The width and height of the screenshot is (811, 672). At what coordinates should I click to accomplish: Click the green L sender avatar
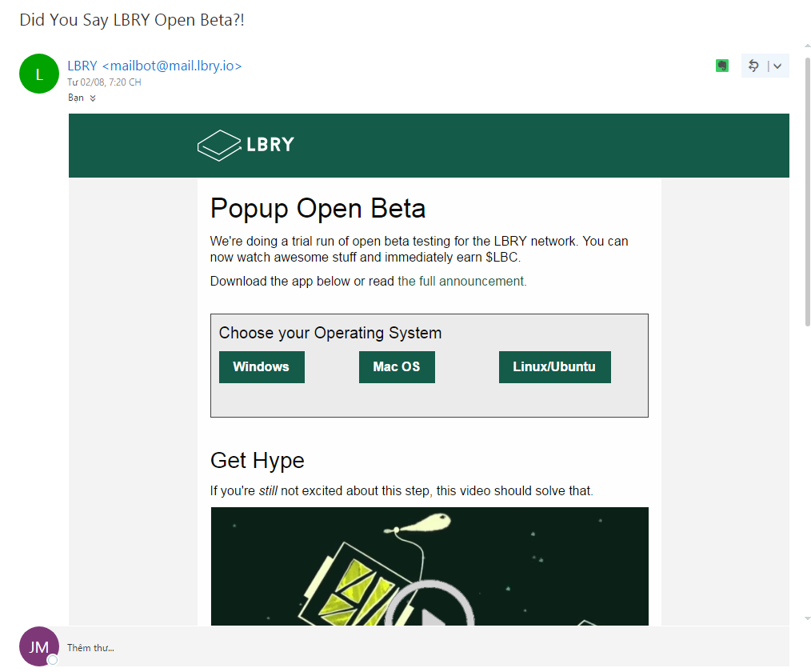pos(39,74)
